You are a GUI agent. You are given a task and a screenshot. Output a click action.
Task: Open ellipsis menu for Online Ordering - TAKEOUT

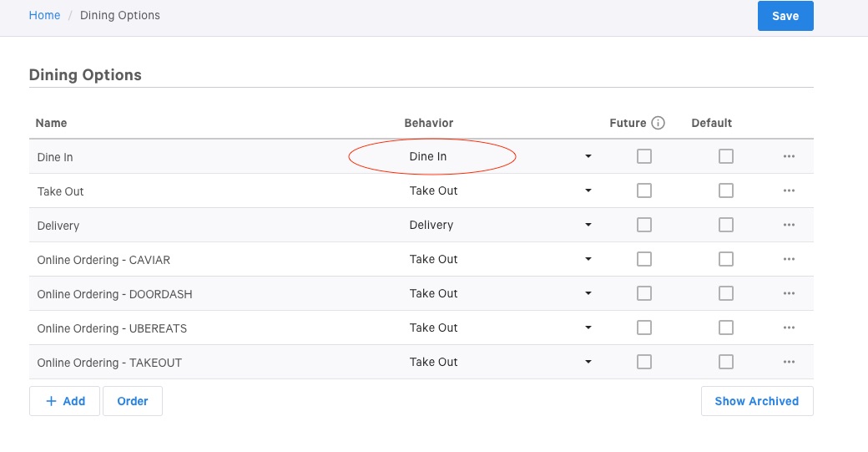[x=789, y=362]
